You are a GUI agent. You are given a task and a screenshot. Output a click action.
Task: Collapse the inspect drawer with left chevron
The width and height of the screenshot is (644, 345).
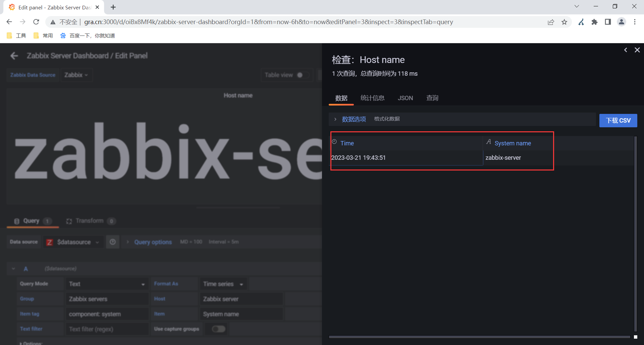pyautogui.click(x=626, y=50)
